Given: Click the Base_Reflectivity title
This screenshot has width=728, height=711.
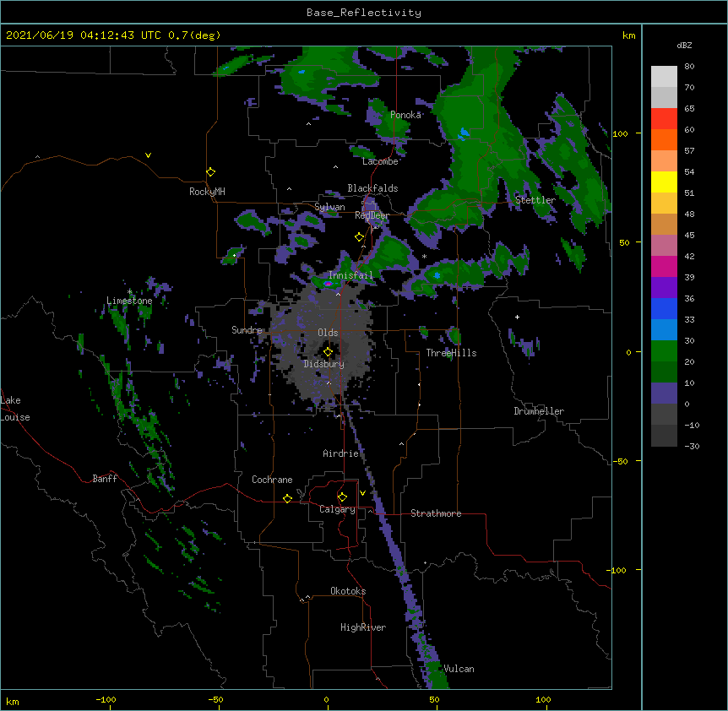Looking at the screenshot, I should tap(364, 13).
